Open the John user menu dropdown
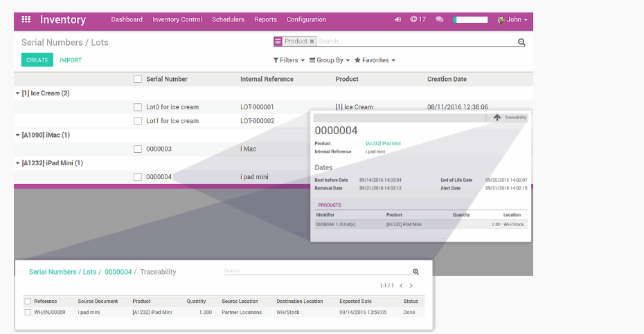This screenshot has width=644, height=334. tap(512, 19)
